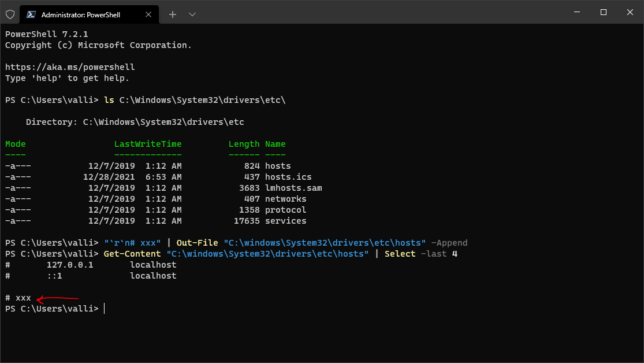Viewport: 644px width, 363px height.
Task: Click the 'protocol' file name
Action: [285, 210]
